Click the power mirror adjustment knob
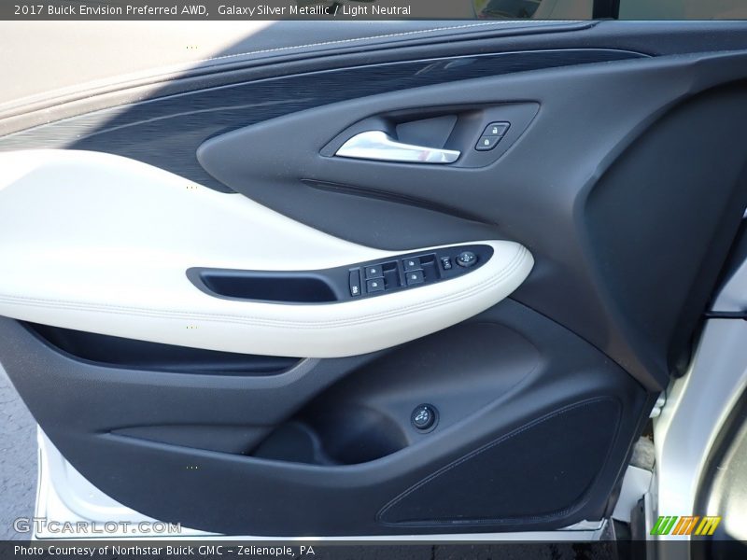 coord(466,259)
